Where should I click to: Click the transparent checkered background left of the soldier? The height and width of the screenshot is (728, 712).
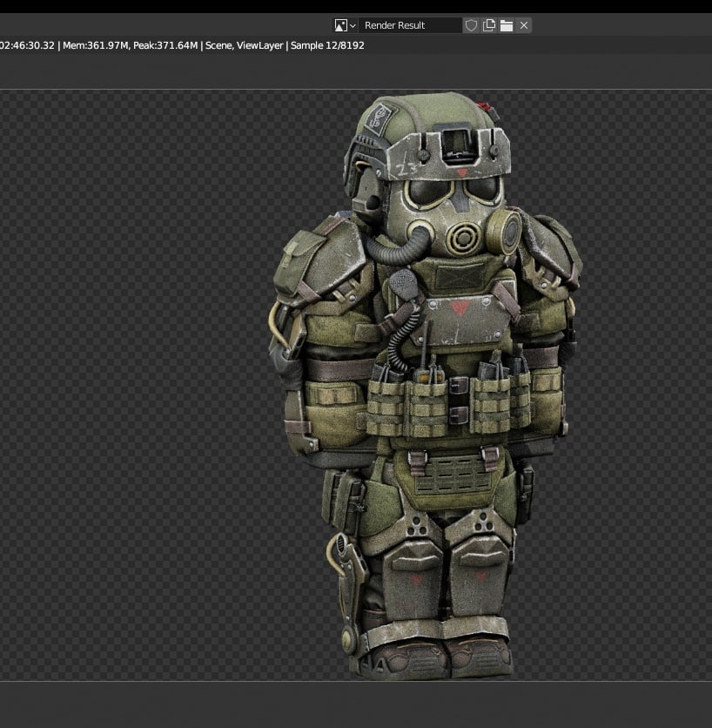(131, 383)
